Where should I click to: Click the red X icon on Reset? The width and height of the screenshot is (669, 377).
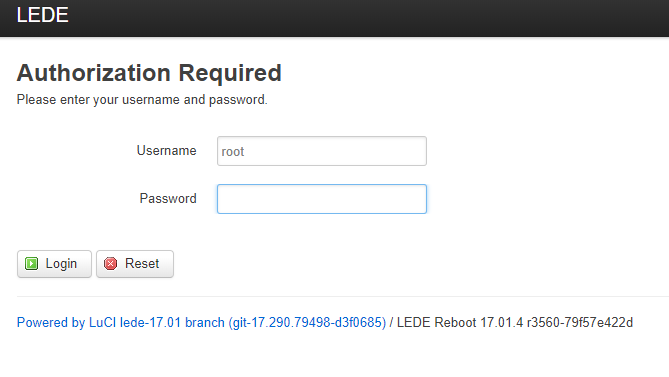[111, 264]
